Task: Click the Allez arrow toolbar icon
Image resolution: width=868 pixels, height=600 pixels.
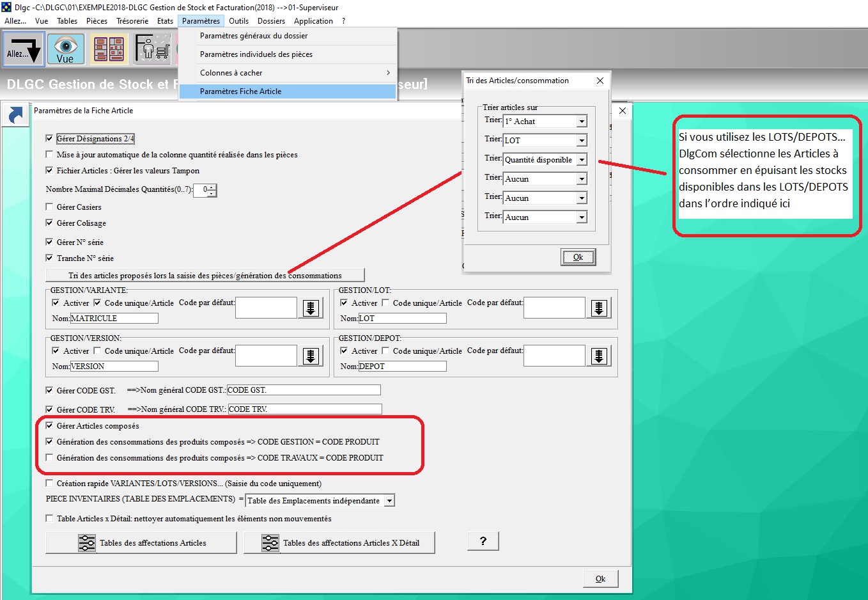Action: coord(24,49)
